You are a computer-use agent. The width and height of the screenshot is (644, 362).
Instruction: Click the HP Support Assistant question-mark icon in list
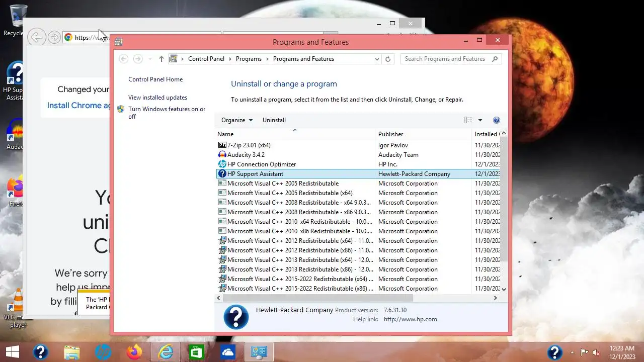coord(222,174)
